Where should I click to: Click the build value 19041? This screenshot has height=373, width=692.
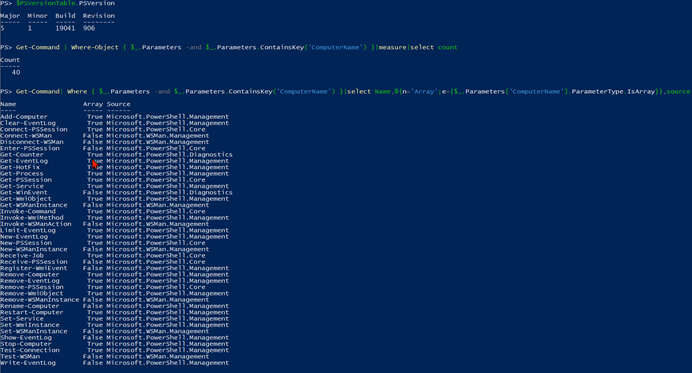pos(65,28)
